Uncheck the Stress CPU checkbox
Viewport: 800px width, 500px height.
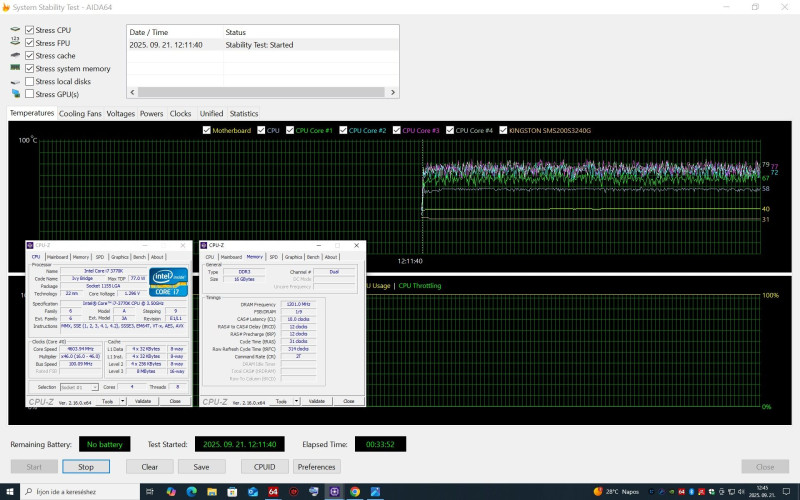[30, 30]
